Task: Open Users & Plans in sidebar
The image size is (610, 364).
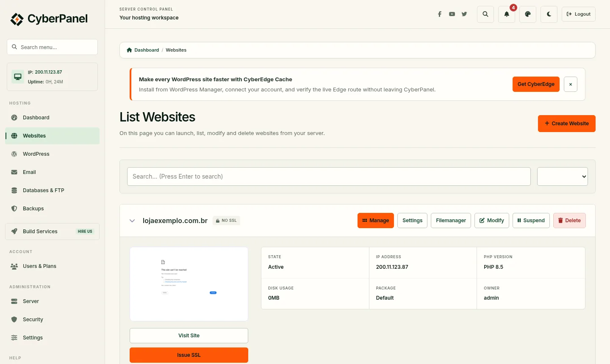Action: click(x=53, y=266)
